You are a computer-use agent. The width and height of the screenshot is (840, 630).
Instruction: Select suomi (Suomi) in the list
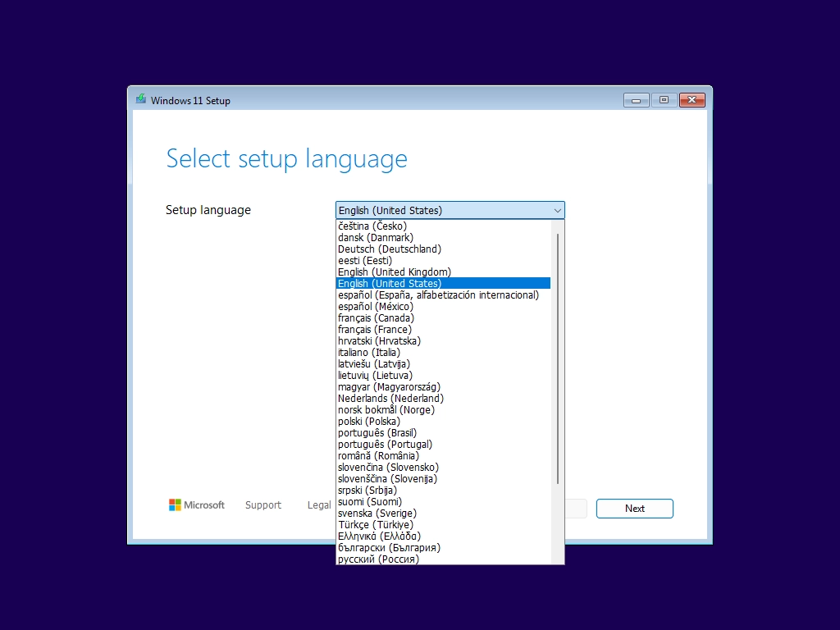point(443,502)
